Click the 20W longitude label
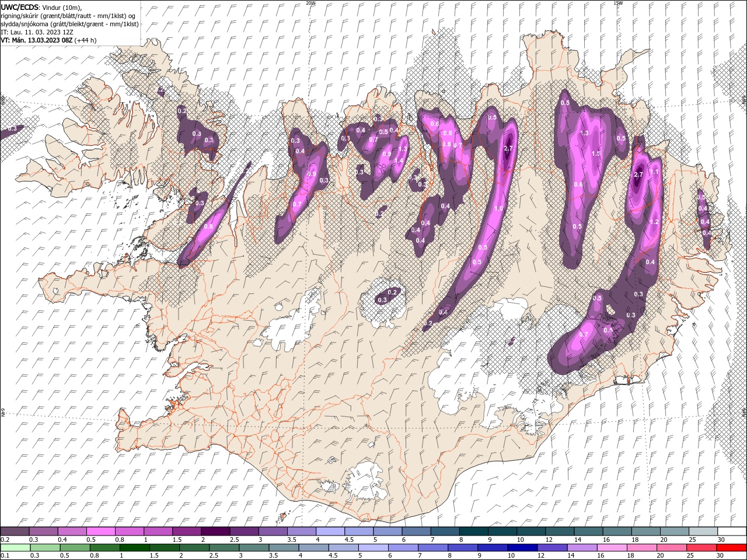Screen dimensions: 747x560 (310, 2)
